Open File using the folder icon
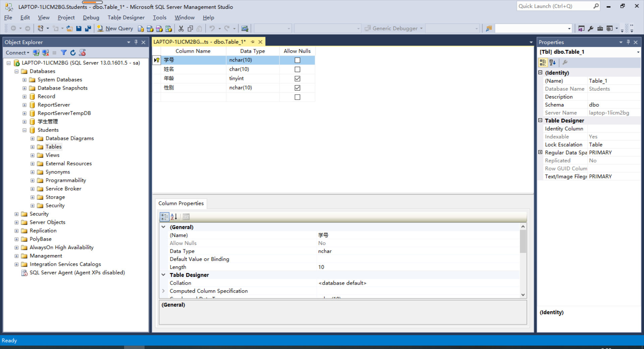This screenshot has height=349, width=644. point(69,29)
